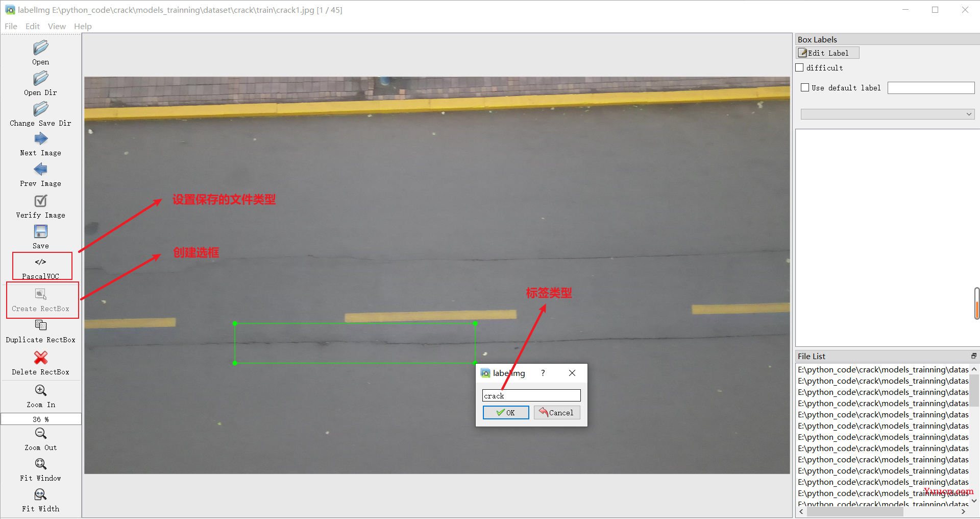Enable the Use default label checkbox

click(805, 87)
